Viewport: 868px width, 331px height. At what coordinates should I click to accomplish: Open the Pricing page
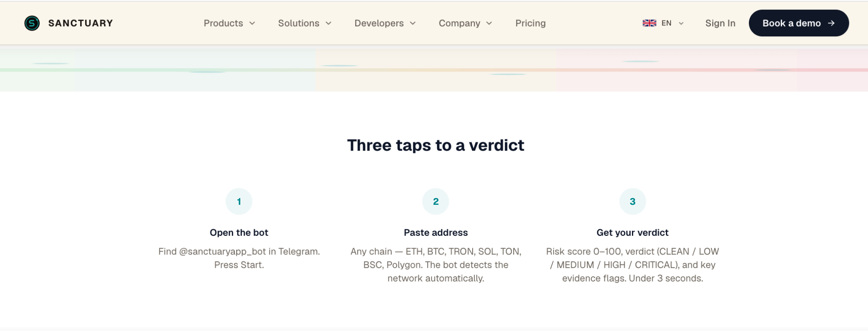coord(530,23)
